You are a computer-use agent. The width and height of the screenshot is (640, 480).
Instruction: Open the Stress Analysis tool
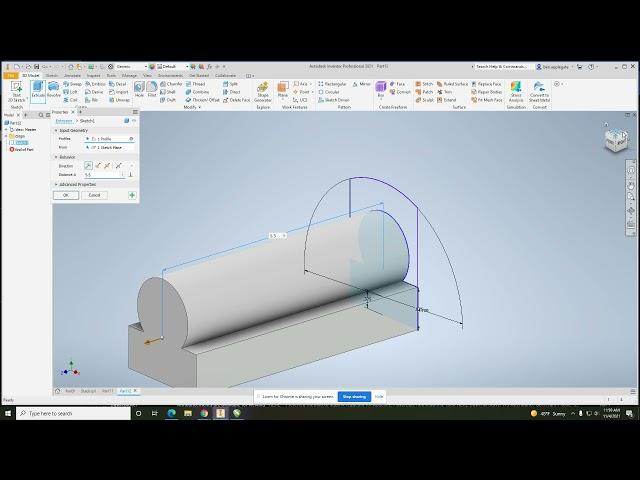[x=516, y=92]
